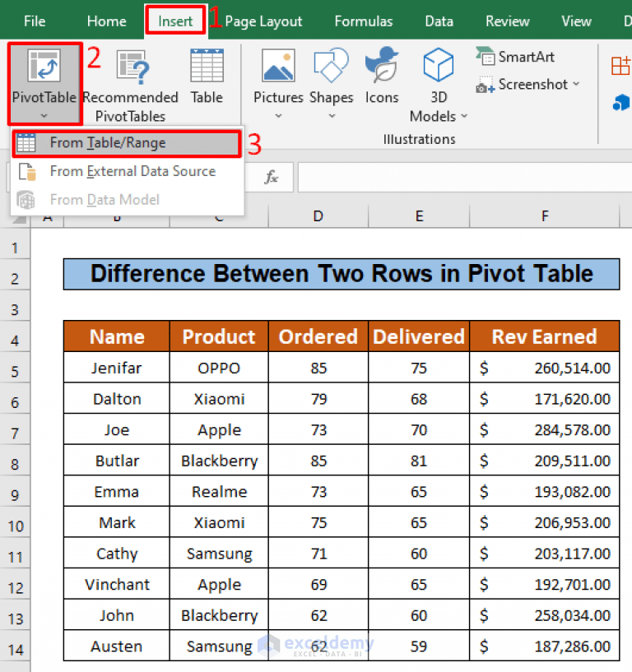Viewport: 632px width, 672px height.
Task: Expand the PivotTable dropdown arrow
Action: pyautogui.click(x=44, y=116)
